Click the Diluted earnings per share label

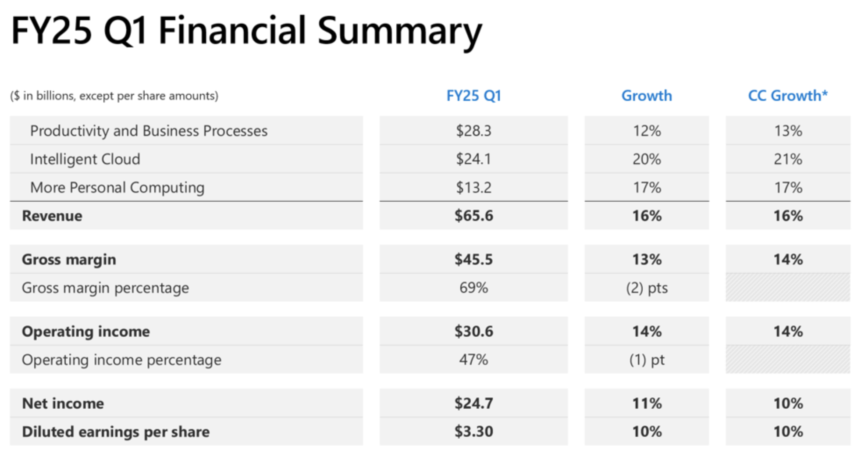(116, 432)
